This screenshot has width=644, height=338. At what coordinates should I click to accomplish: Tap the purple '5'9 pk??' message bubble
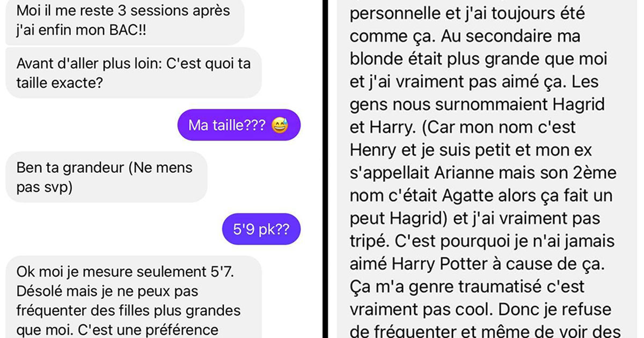[x=261, y=229]
